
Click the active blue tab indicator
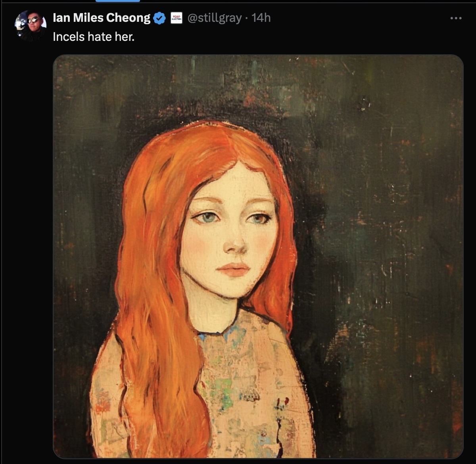tap(118, 1)
